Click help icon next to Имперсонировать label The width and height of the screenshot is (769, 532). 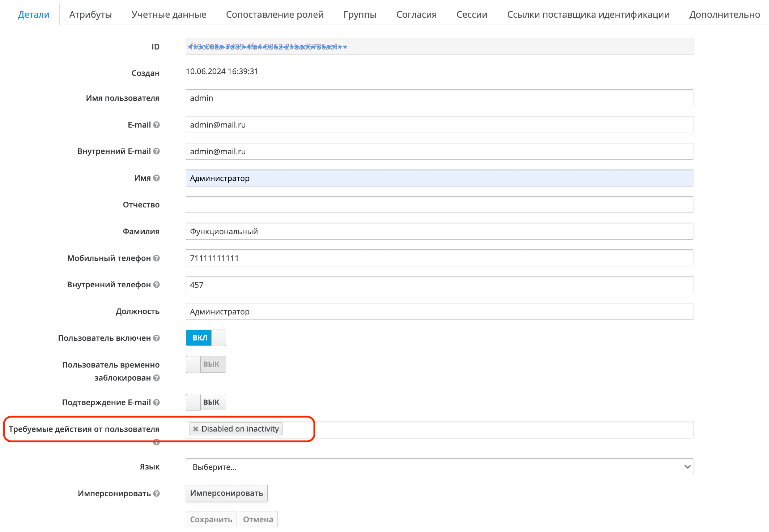point(156,493)
